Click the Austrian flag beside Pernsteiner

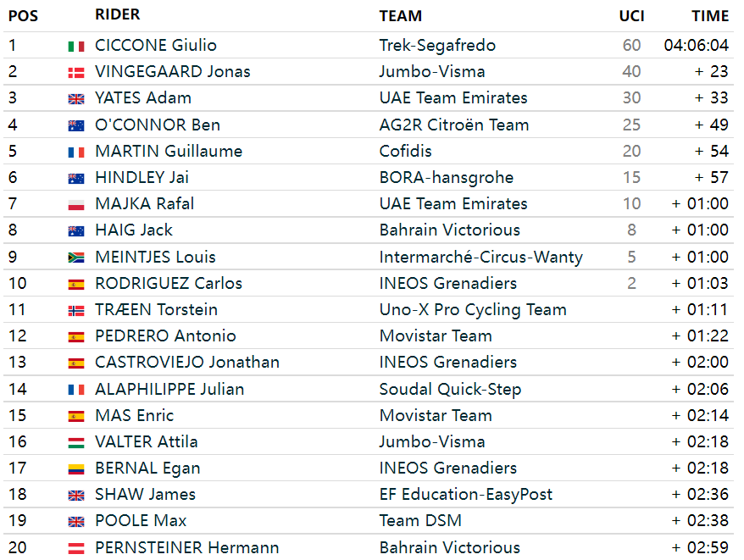76,549
